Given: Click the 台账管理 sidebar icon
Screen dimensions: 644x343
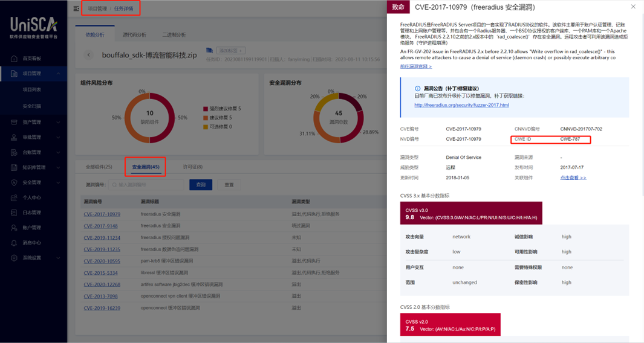Looking at the screenshot, I should (14, 152).
